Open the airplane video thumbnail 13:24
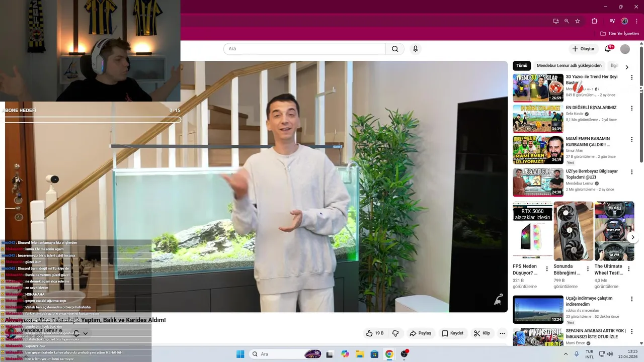 pos(538,309)
